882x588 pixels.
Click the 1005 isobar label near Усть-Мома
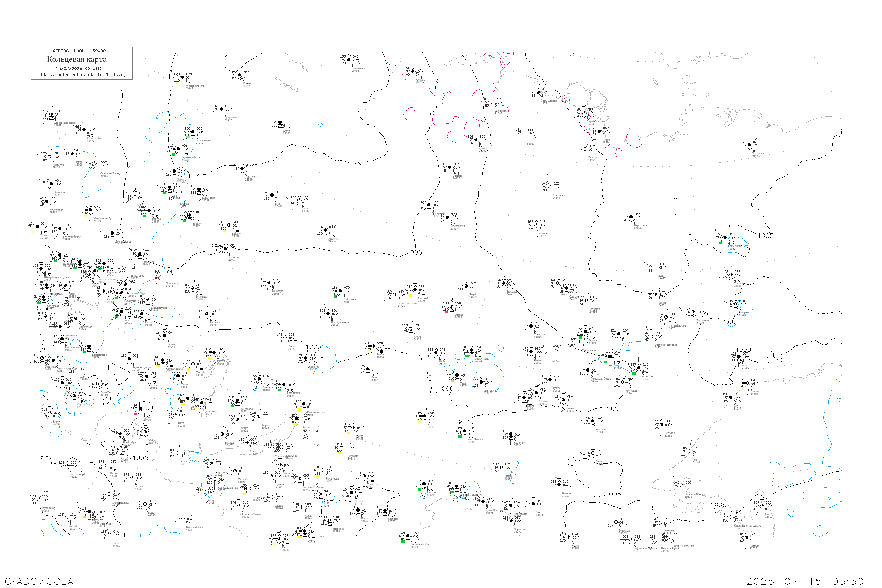point(765,236)
